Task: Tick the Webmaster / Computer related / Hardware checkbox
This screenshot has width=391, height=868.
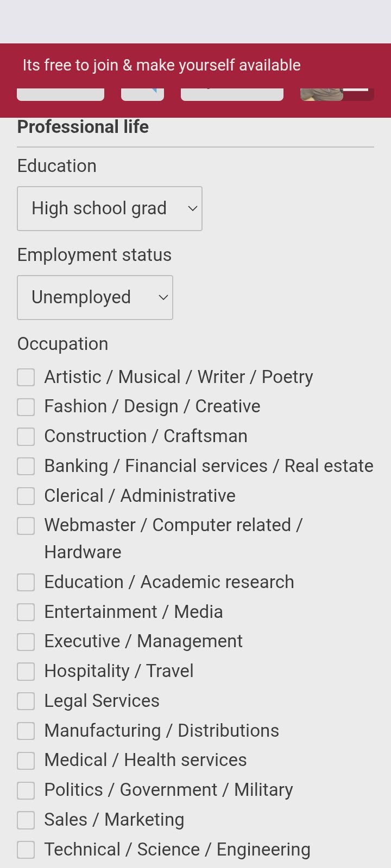Action: pos(26,526)
